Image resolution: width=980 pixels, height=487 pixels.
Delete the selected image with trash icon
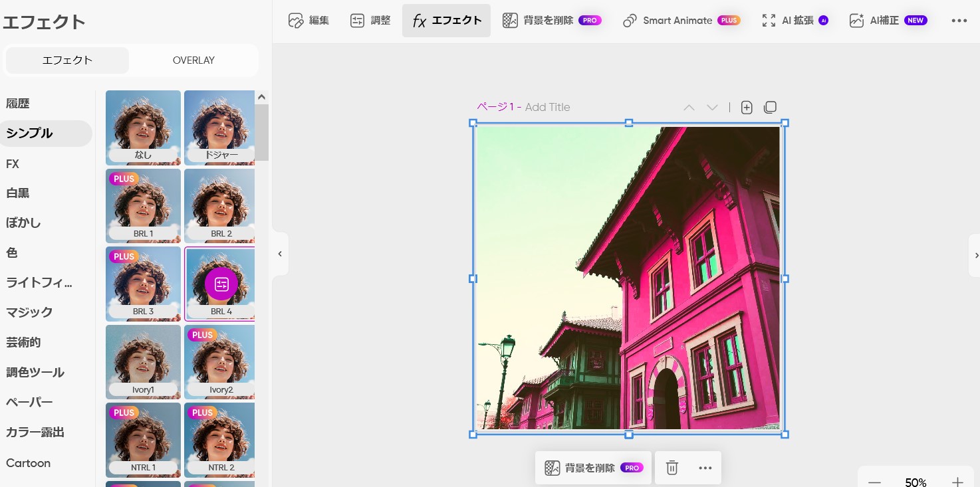click(672, 468)
